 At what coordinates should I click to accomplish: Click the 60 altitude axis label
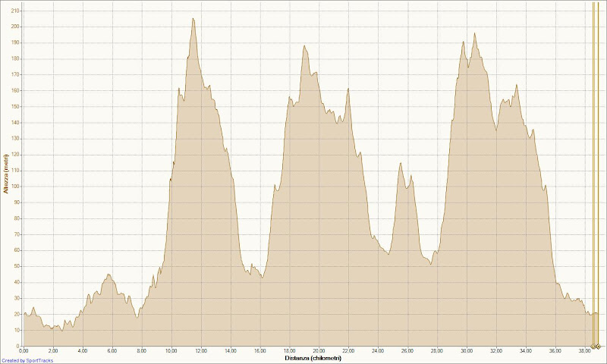[x=16, y=250]
